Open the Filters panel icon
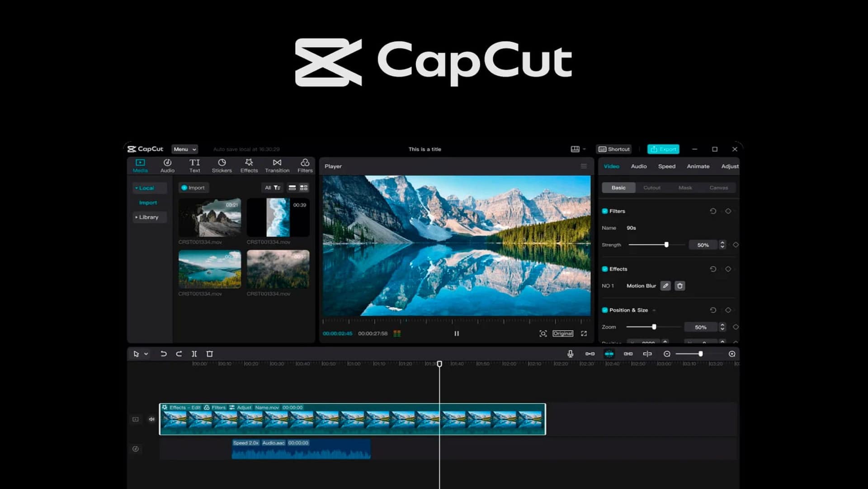 tap(305, 163)
